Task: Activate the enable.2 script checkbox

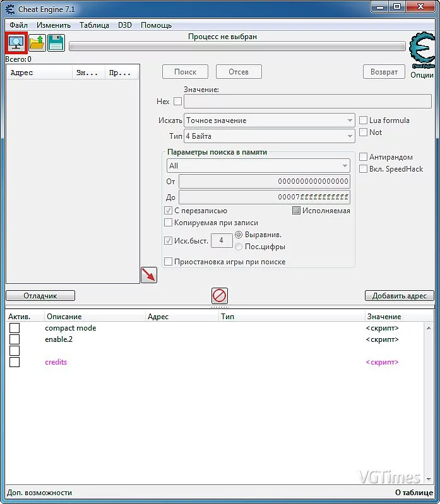Action: [15, 339]
